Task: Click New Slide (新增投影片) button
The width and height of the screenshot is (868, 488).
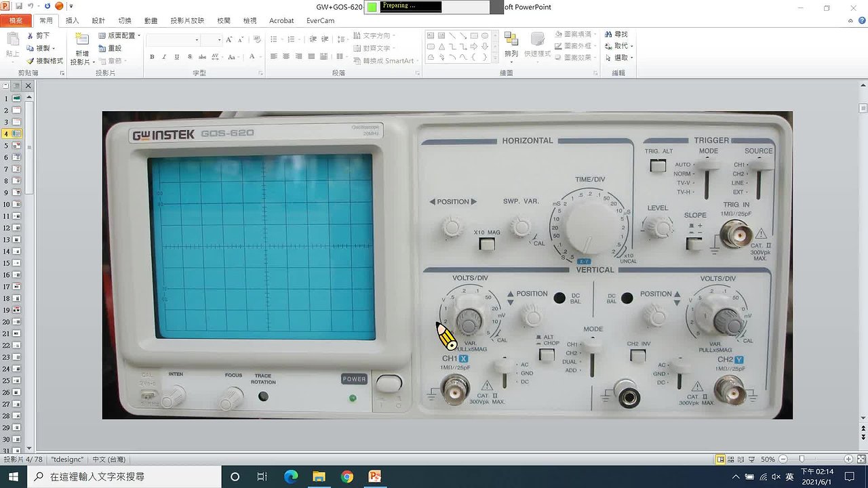Action: (81, 47)
